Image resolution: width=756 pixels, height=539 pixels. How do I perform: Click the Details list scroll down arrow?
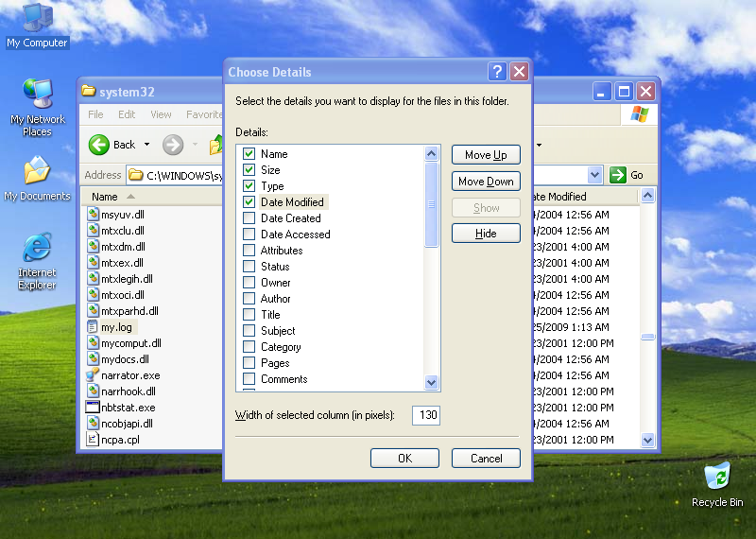pyautogui.click(x=432, y=383)
